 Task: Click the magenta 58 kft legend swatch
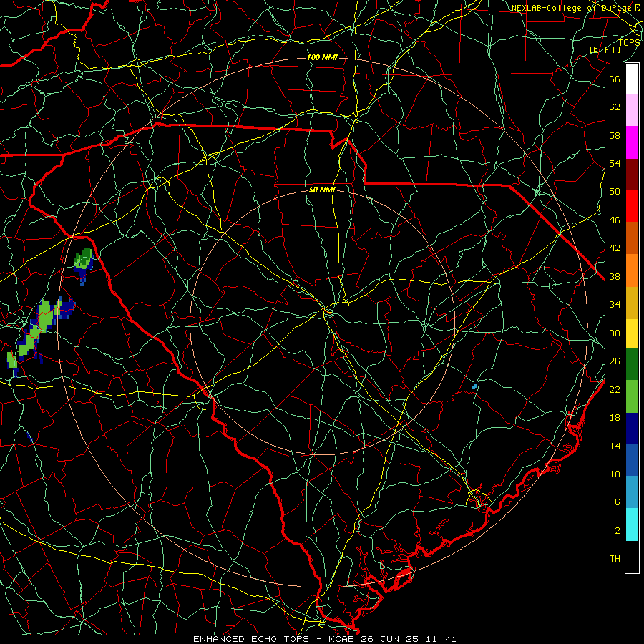[x=632, y=142]
